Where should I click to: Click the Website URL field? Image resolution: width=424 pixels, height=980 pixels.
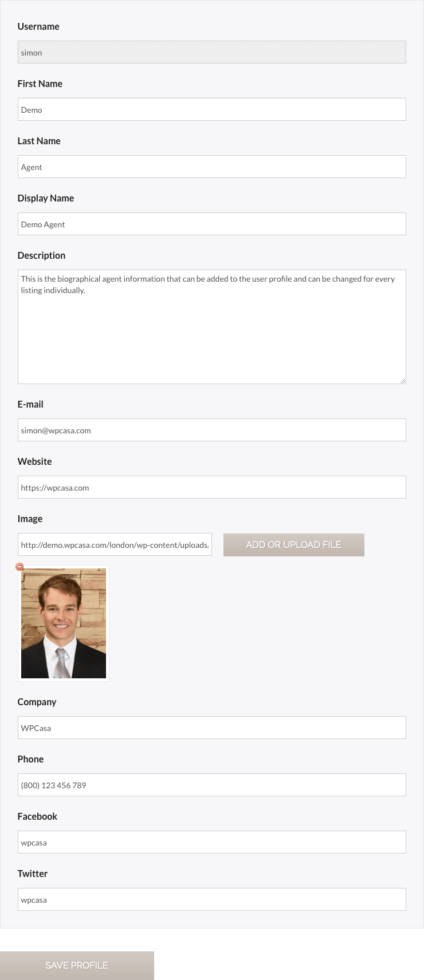(212, 487)
